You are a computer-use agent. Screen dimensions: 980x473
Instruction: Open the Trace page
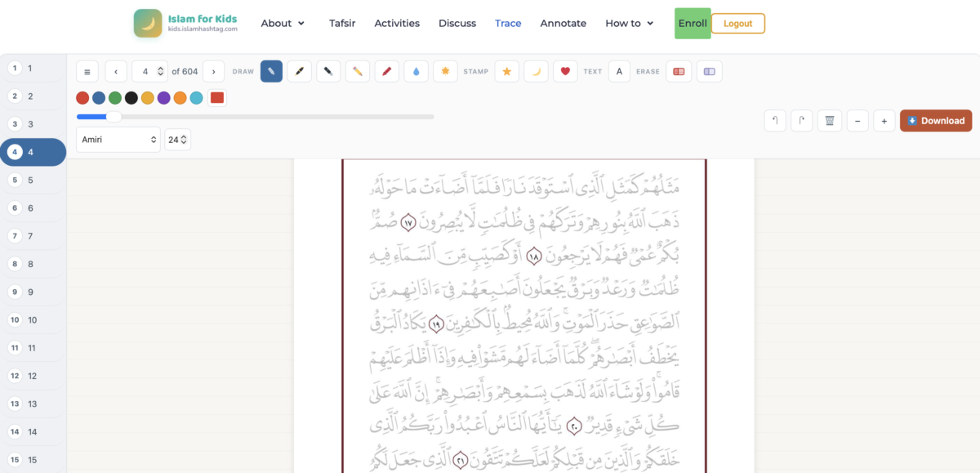point(508,23)
